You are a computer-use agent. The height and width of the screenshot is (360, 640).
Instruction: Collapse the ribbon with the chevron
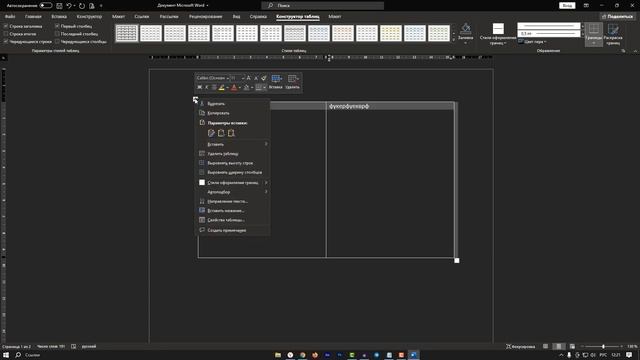pos(635,51)
